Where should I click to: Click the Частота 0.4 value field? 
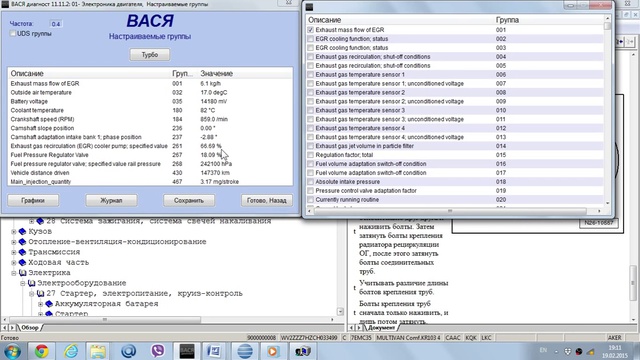point(56,24)
